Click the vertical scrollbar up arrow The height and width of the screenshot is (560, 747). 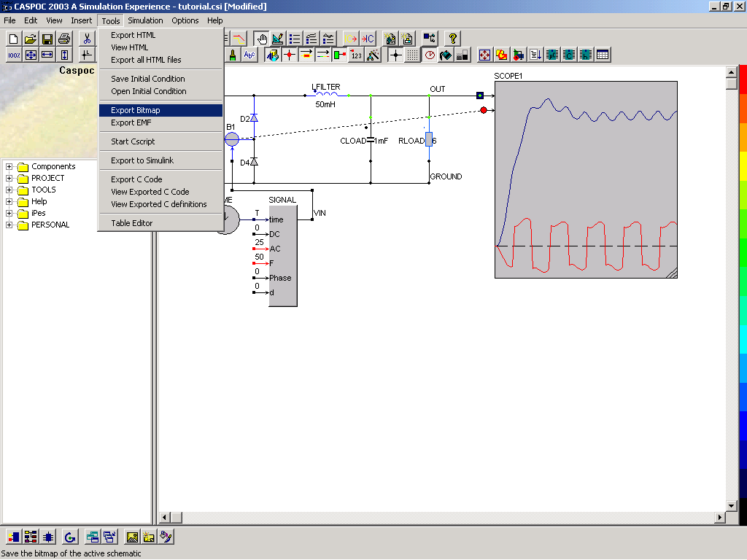click(731, 72)
